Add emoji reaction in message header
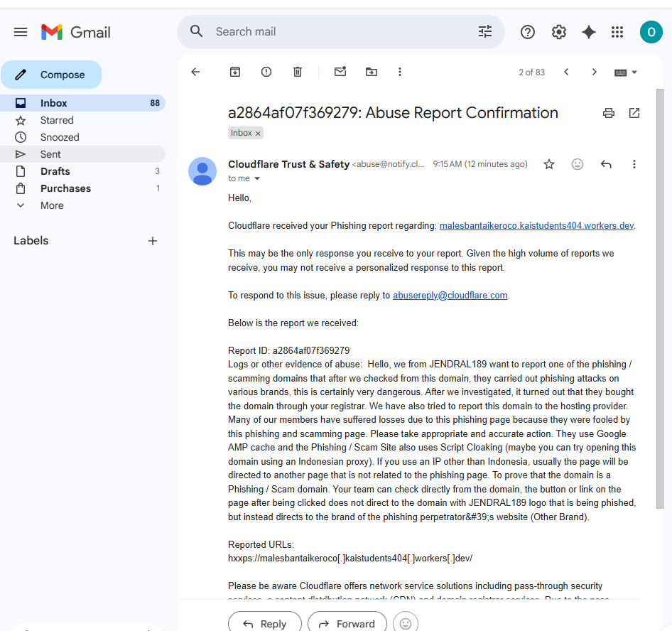The image size is (672, 631). click(578, 164)
